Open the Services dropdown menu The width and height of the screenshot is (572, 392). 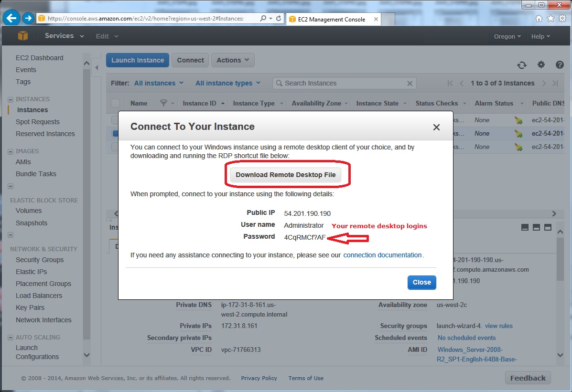(64, 36)
